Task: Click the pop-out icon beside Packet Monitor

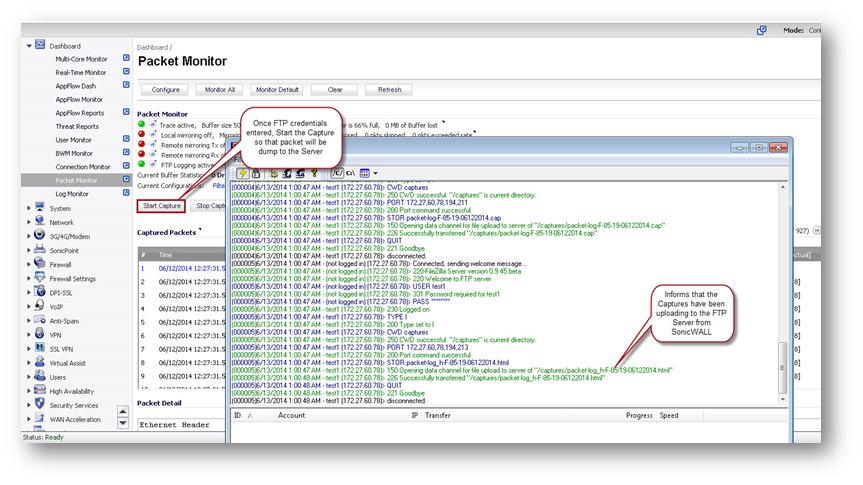Action: coord(126,179)
